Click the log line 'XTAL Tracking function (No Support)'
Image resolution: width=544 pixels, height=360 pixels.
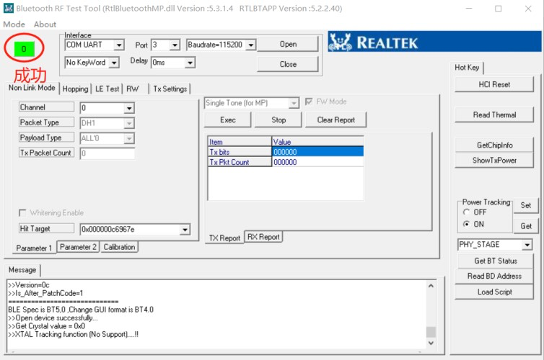[73, 334]
